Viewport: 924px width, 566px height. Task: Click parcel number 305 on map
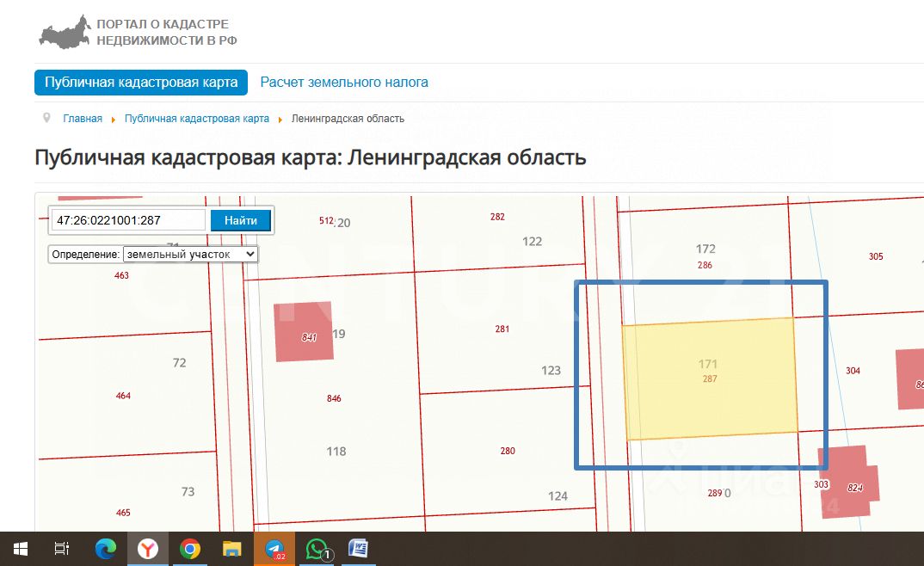click(876, 256)
